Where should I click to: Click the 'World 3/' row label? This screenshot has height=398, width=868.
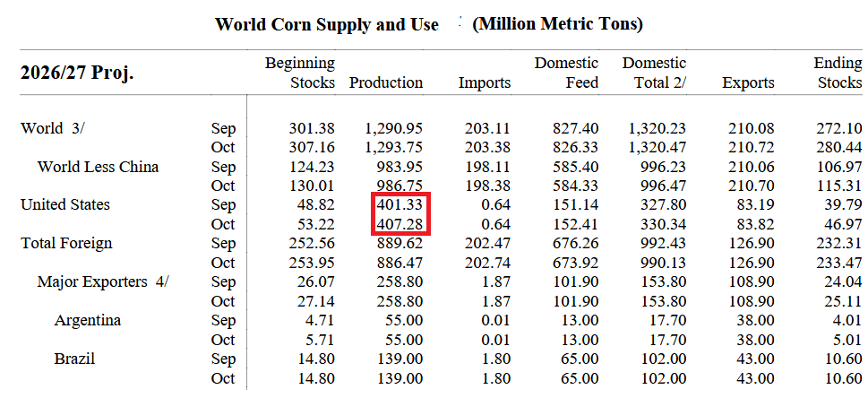tap(53, 128)
